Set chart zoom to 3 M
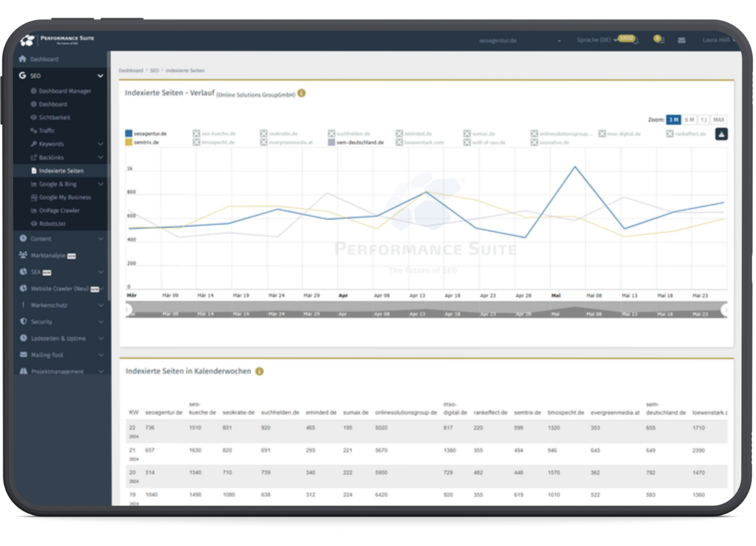 pos(673,119)
